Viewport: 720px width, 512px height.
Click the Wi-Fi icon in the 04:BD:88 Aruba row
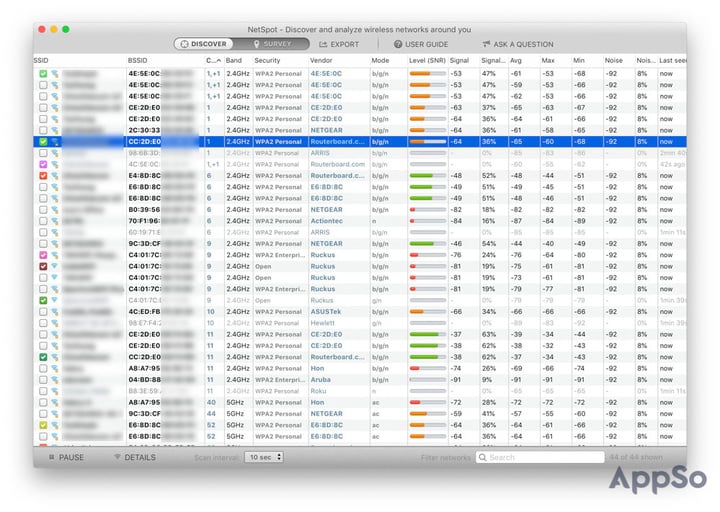click(55, 380)
